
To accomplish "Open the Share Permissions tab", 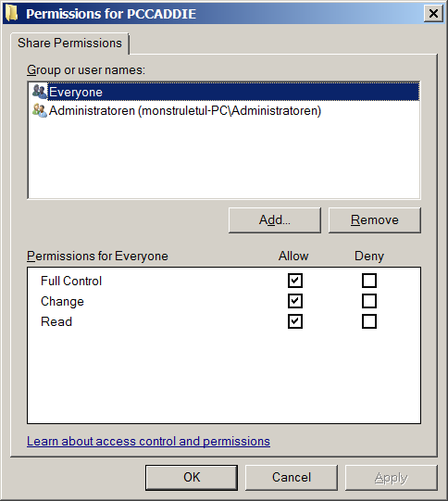I will (69, 44).
